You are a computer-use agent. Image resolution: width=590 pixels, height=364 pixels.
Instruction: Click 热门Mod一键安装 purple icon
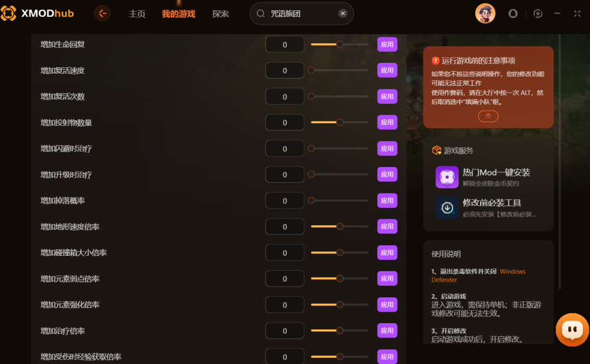click(447, 177)
